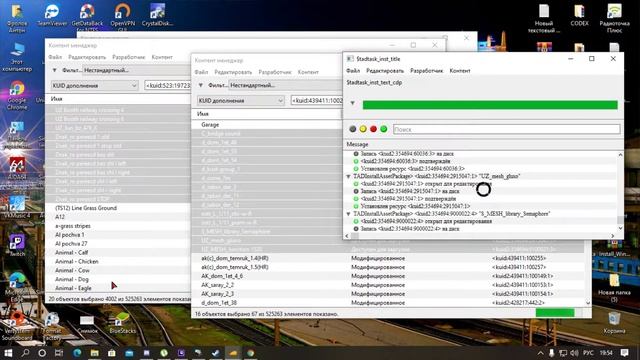Open the CODEX folder on desktop
The width and height of the screenshot is (640, 360).
(579, 16)
